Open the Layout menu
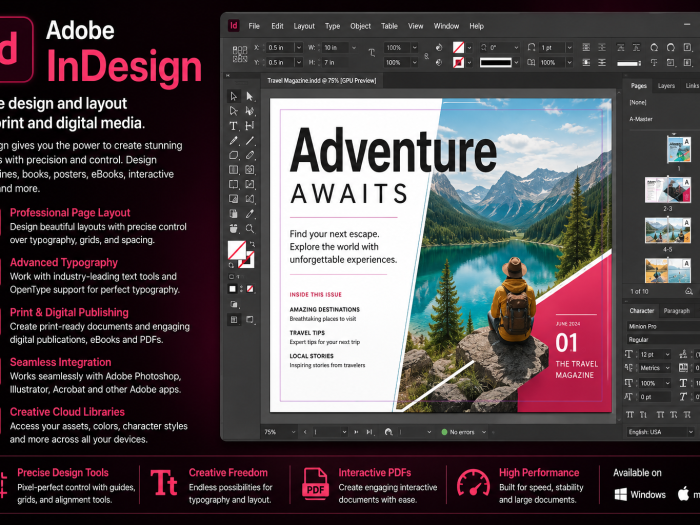 point(304,26)
